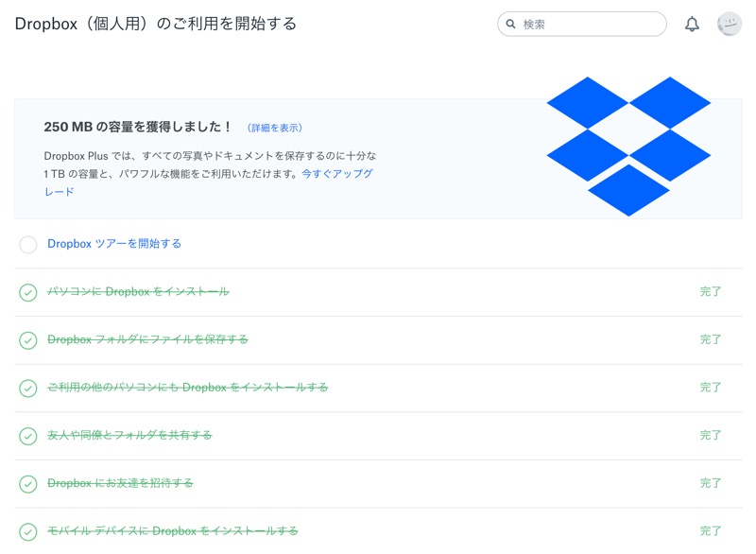756x554 pixels.
Task: Focus the 検索 search field
Action: pos(582,25)
